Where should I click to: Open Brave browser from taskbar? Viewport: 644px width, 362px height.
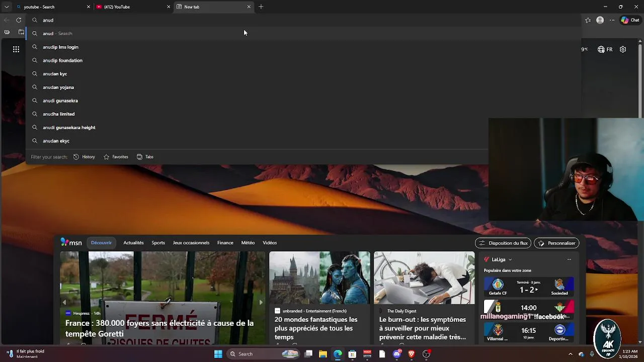(x=412, y=354)
